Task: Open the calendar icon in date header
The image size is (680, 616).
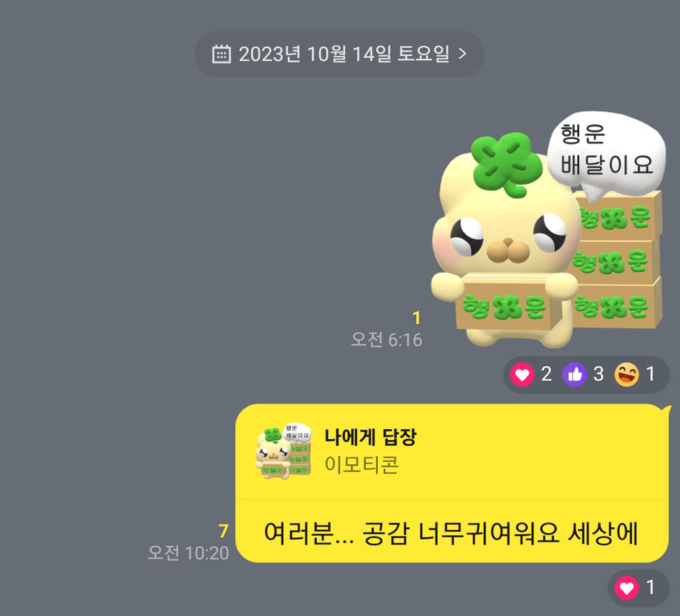Action: 221,54
